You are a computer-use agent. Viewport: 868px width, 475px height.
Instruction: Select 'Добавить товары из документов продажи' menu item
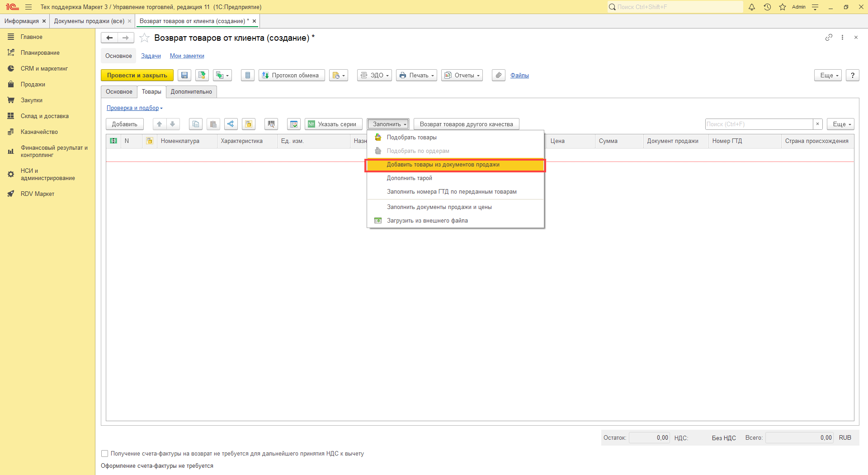pos(443,165)
